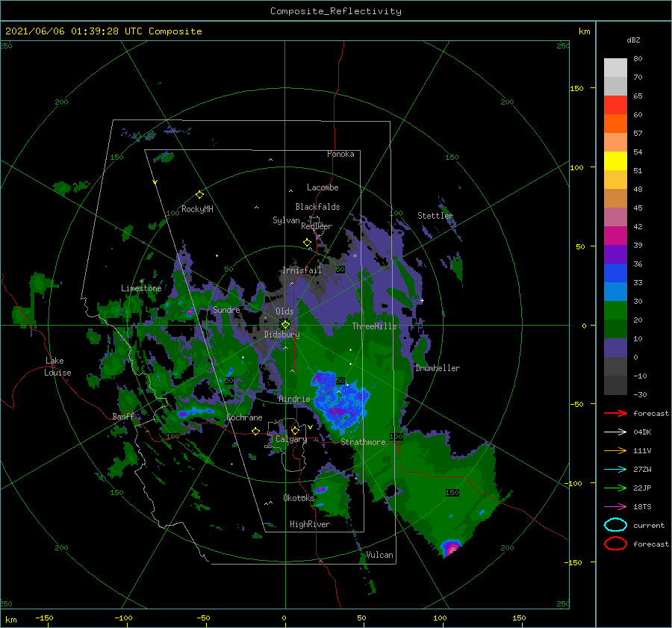The height and width of the screenshot is (628, 672).
Task: Click the Calgary city label
Action: [291, 439]
